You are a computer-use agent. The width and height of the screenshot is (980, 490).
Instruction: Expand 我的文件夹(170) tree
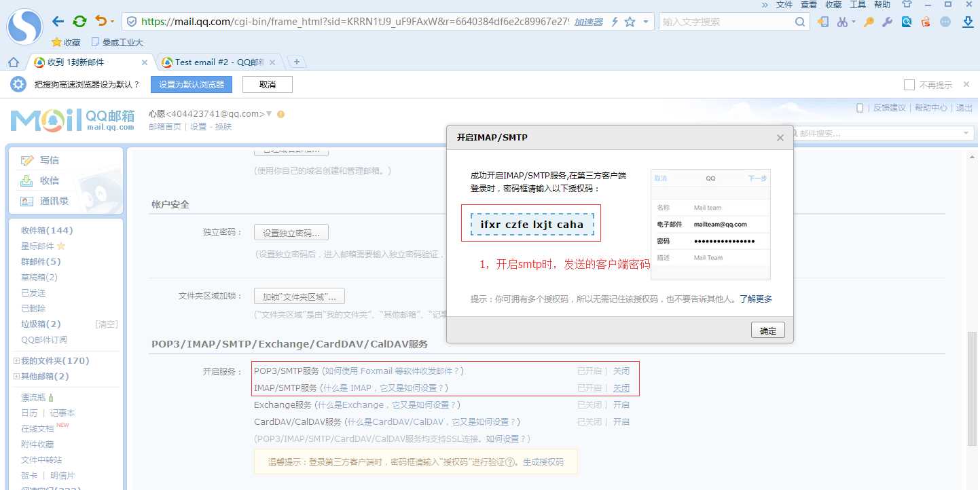(16, 361)
